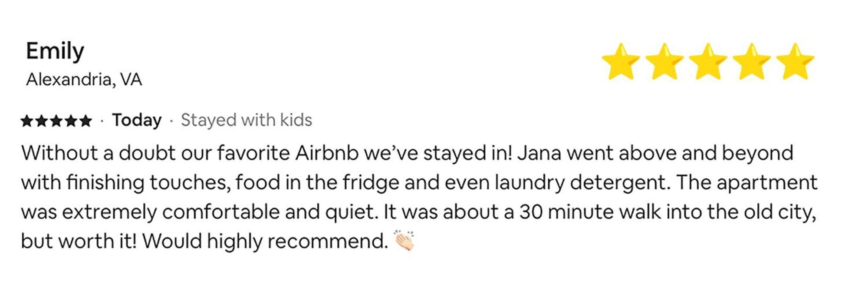Click the fourth large yellow star
868x294 pixels.
click(751, 61)
